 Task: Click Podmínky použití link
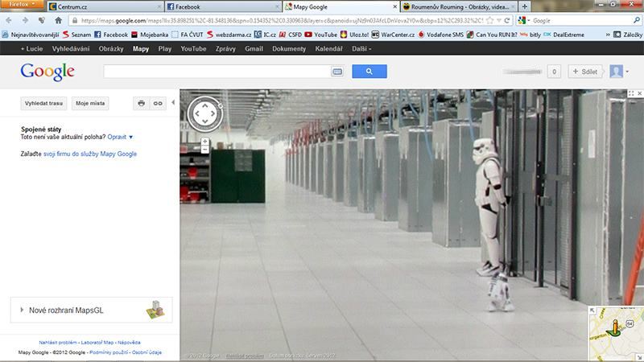pos(109,352)
